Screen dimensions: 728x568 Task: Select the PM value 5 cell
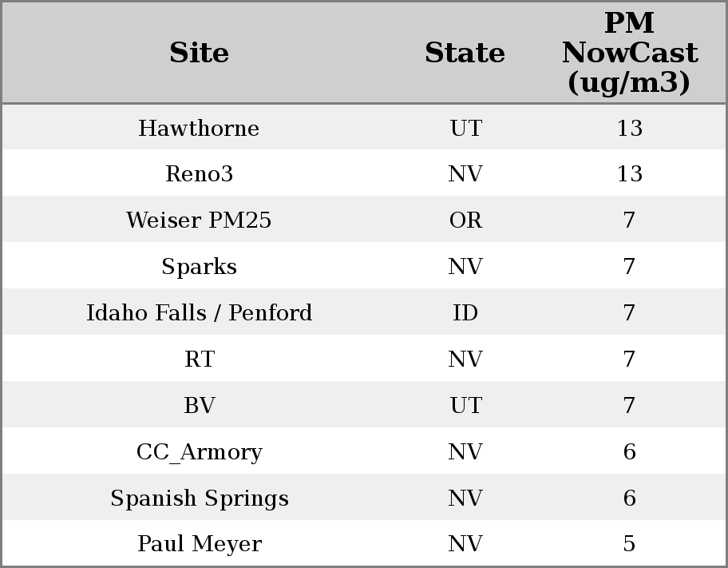[x=629, y=544]
